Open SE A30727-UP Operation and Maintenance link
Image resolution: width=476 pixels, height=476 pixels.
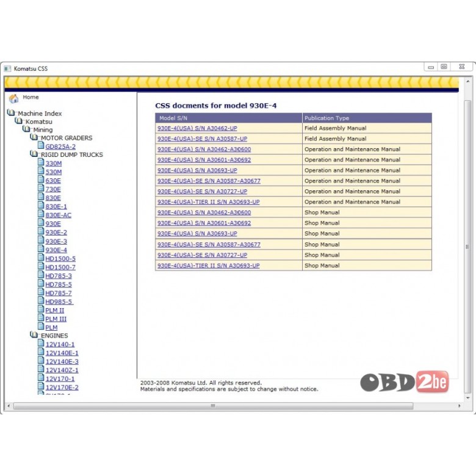pos(202,192)
